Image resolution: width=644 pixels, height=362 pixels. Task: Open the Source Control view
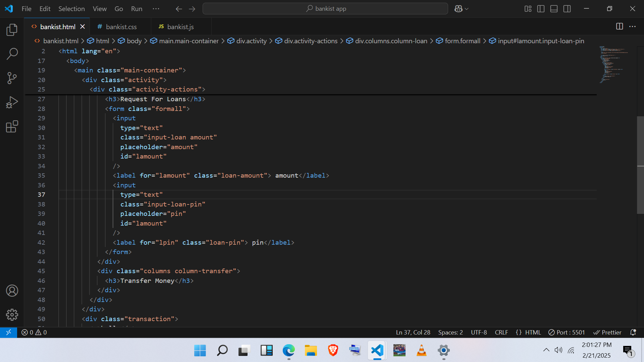pyautogui.click(x=12, y=78)
